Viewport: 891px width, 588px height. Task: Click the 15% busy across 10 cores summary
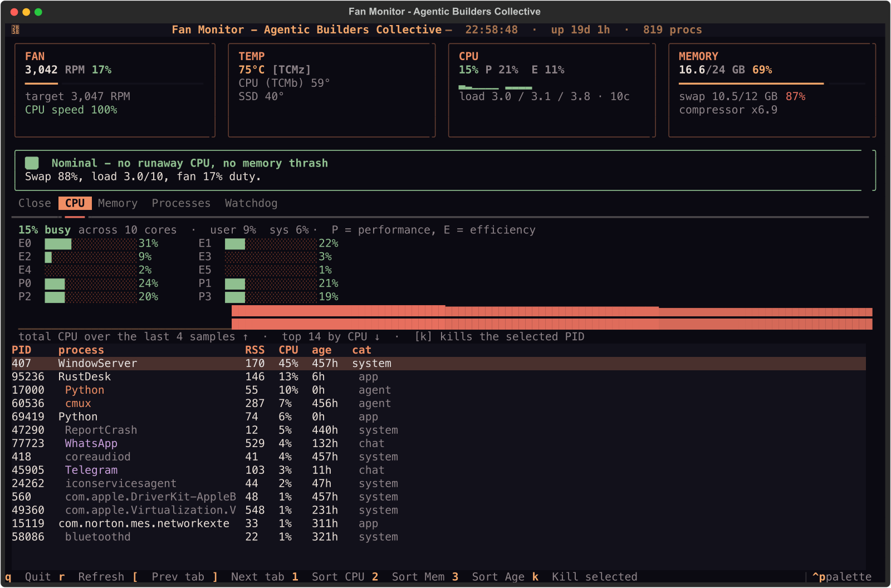[97, 230]
